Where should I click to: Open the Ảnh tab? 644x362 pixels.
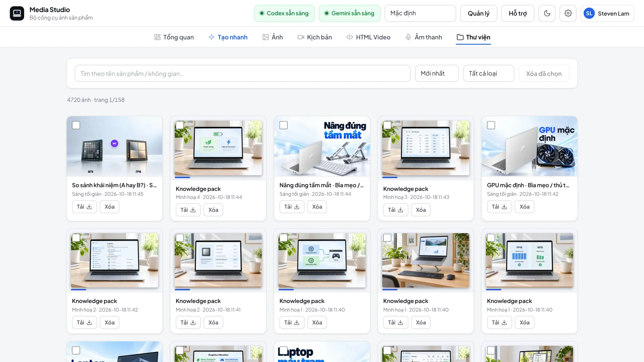273,37
